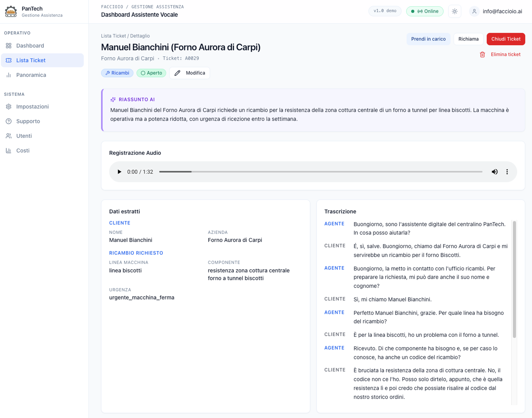This screenshot has height=418, width=532.
Task: Click Prendi in carico button
Action: [428, 39]
